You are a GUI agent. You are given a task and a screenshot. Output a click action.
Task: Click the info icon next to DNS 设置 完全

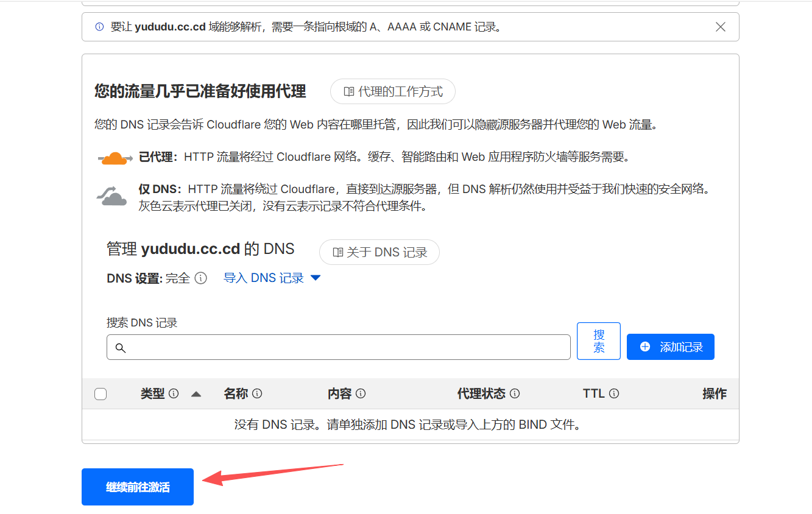[200, 278]
